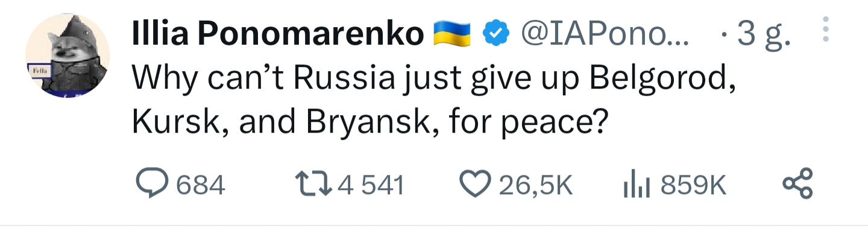Click the 'Kursk, and Bryansk, for peace?' line
868x231 pixels.
(x=368, y=122)
